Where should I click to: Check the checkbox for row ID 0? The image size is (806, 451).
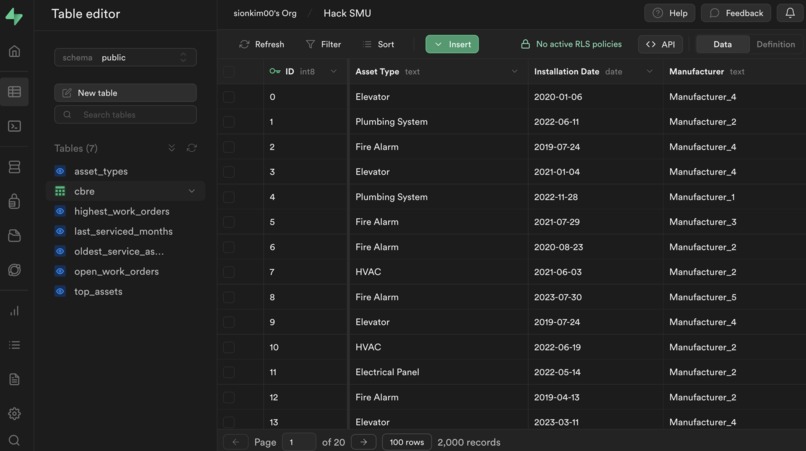point(229,97)
